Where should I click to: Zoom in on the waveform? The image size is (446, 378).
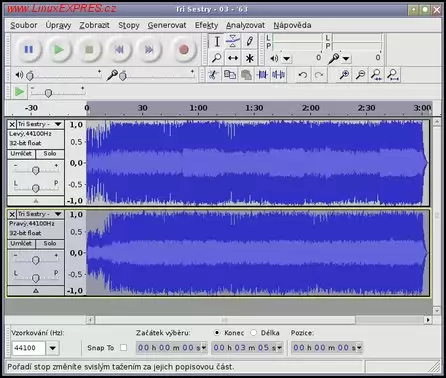(x=344, y=75)
